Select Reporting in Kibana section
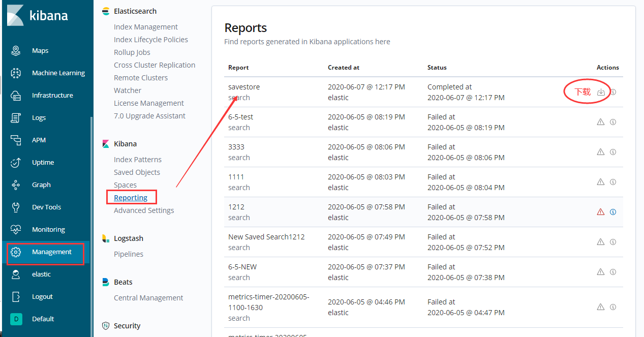644x337 pixels. point(131,198)
